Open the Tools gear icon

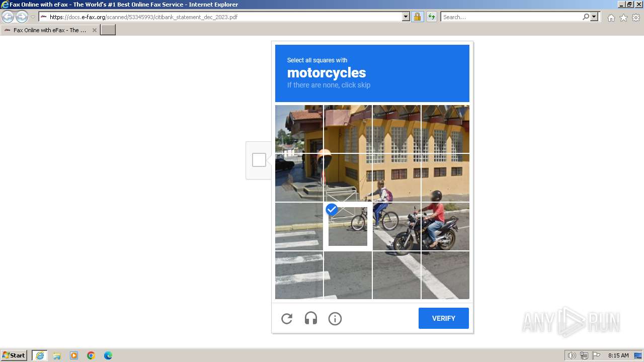click(x=636, y=18)
